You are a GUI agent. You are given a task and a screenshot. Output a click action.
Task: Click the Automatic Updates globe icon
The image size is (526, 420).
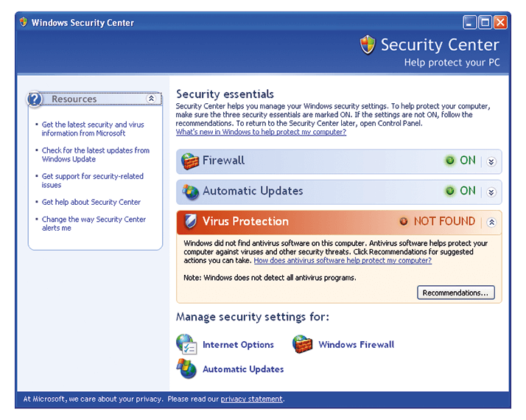pyautogui.click(x=190, y=192)
